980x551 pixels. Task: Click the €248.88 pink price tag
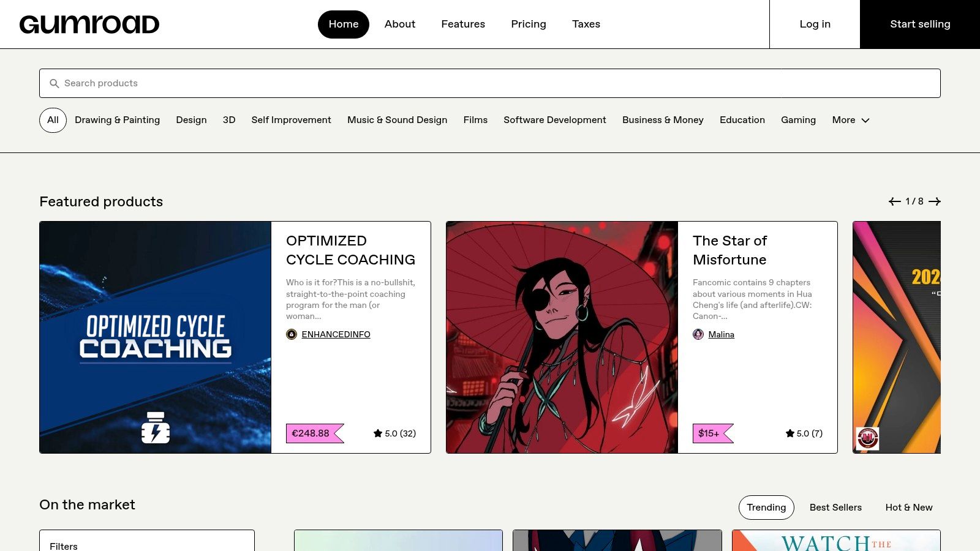point(311,433)
